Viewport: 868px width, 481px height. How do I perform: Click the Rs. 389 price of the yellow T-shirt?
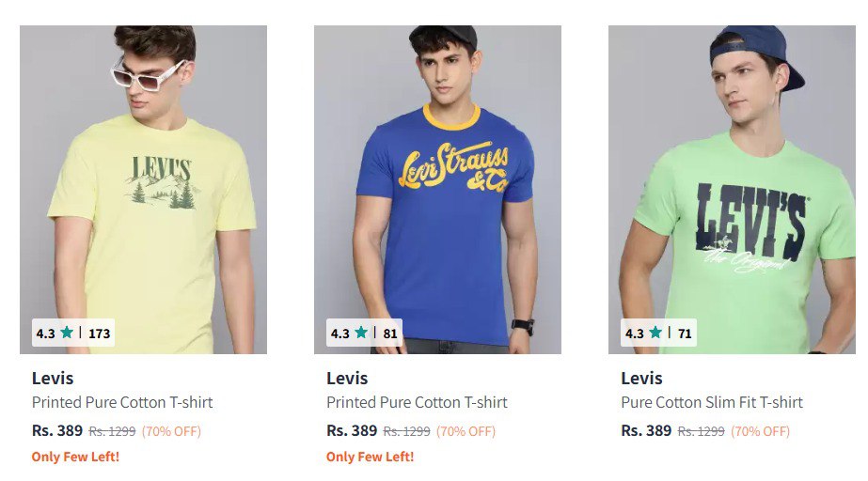point(57,431)
